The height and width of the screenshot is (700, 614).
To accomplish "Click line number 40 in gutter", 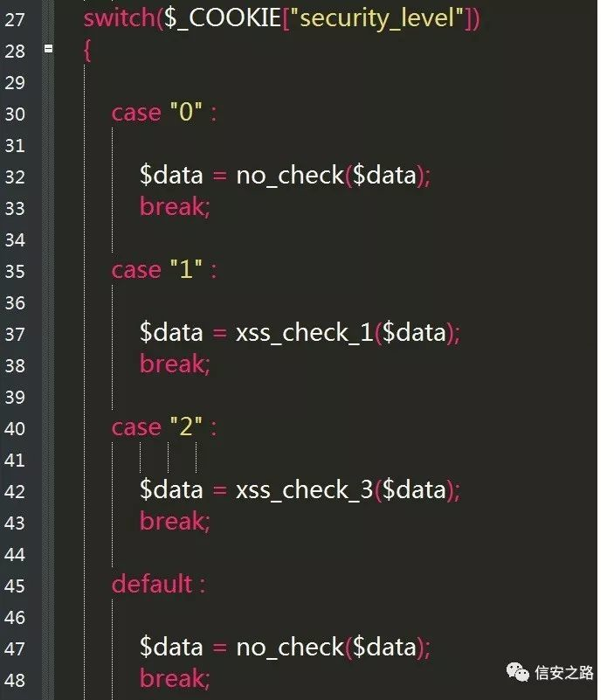I will pos(15,428).
